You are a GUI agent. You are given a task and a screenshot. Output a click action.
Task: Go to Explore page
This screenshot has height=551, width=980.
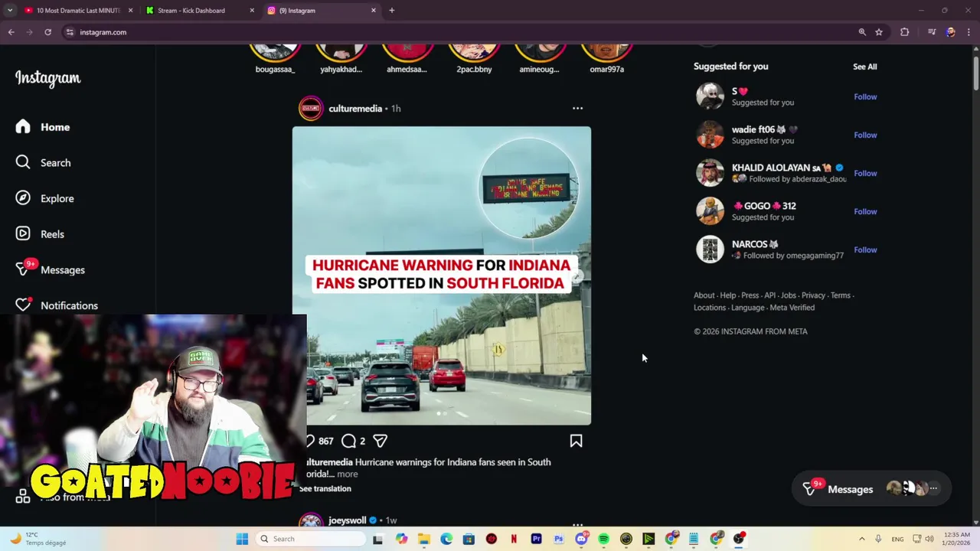pos(45,198)
